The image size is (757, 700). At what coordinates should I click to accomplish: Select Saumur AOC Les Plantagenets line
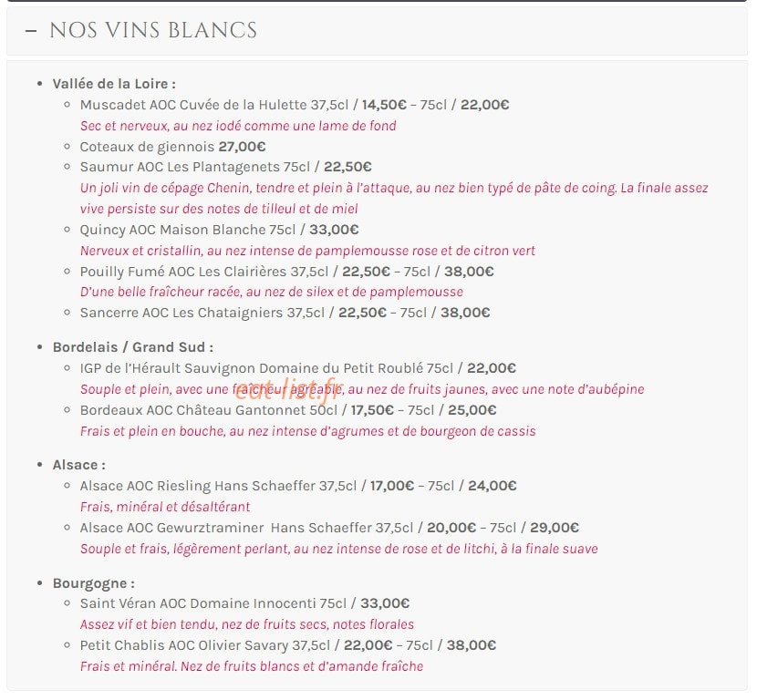coord(226,167)
